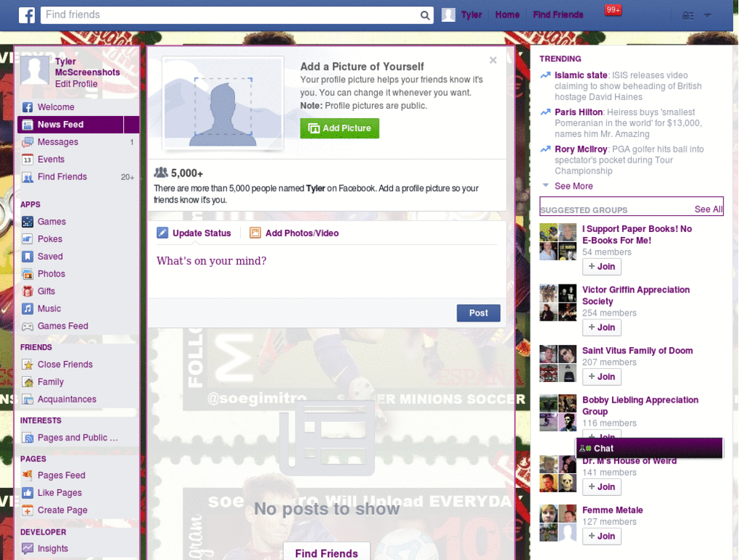Join Victor Griffin Appreciation Society

602,327
